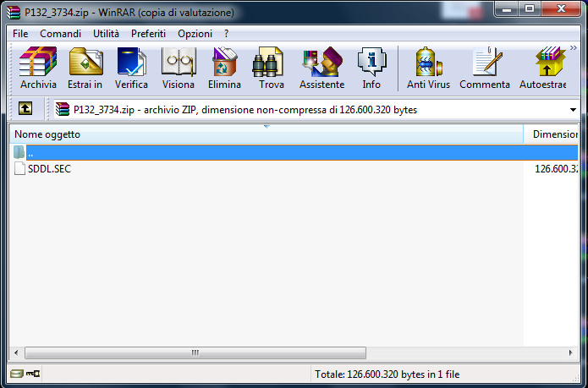Minimize the WinRAR window

(507, 9)
